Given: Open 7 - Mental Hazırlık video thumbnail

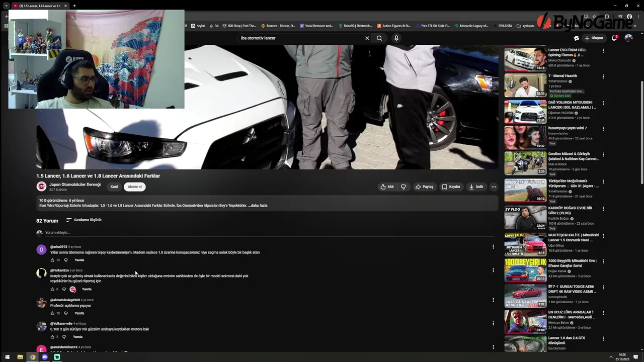Looking at the screenshot, I should click(x=525, y=85).
